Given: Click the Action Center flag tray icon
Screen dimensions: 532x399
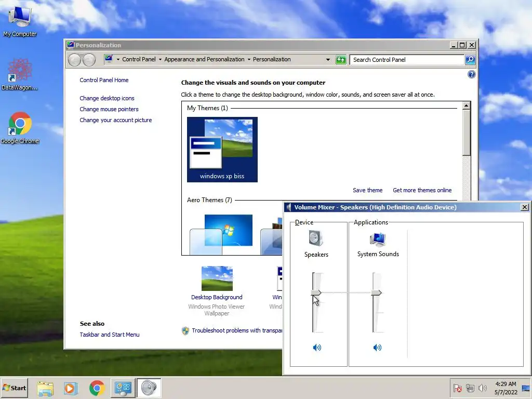Looking at the screenshot, I should pyautogui.click(x=457, y=388).
